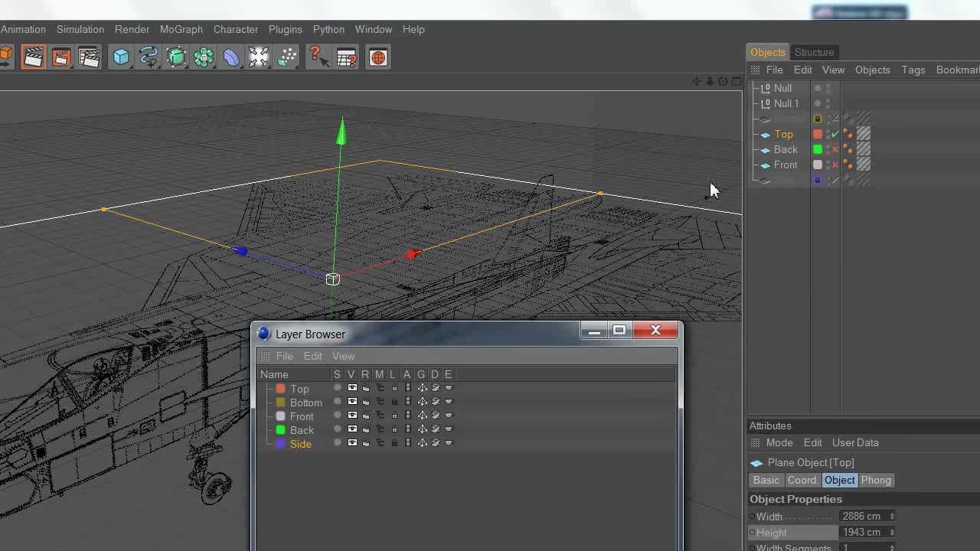Open Attributes Mode menu
Image resolution: width=980 pixels, height=551 pixels.
pos(779,442)
